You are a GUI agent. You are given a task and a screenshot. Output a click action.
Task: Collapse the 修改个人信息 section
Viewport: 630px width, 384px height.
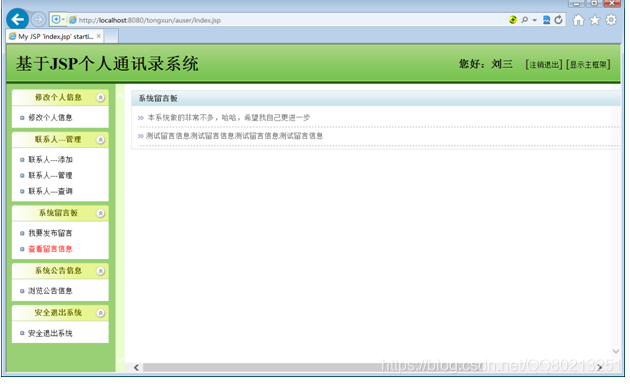pyautogui.click(x=100, y=98)
